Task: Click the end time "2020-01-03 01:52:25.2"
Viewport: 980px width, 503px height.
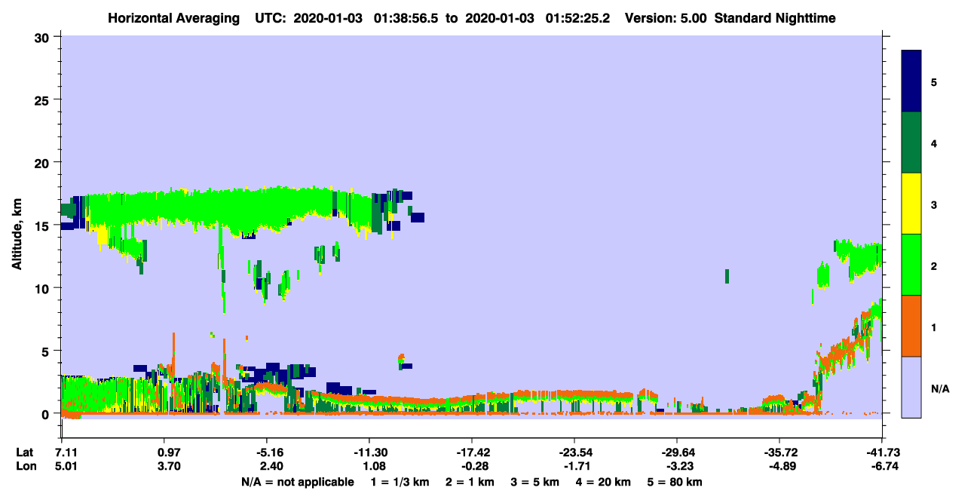Action: coord(537,17)
